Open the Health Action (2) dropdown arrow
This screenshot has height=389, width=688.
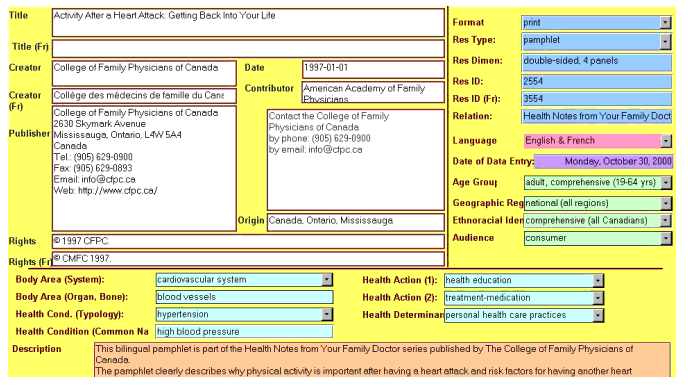pyautogui.click(x=598, y=298)
